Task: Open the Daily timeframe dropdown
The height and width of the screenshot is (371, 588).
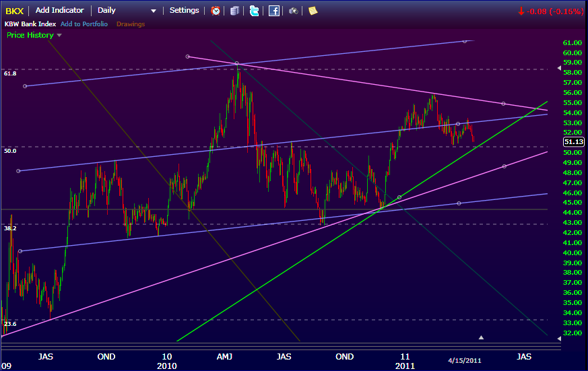Action: pos(127,11)
